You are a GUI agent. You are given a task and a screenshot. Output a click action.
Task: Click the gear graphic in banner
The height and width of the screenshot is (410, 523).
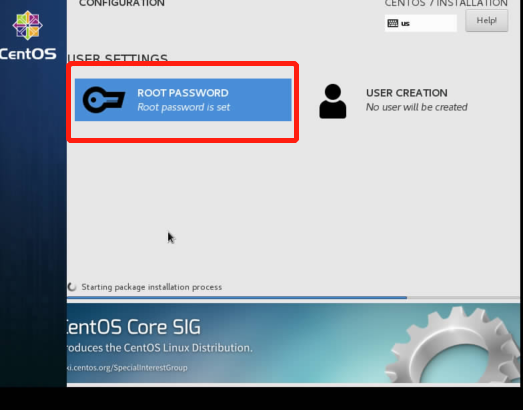pyautogui.click(x=453, y=345)
